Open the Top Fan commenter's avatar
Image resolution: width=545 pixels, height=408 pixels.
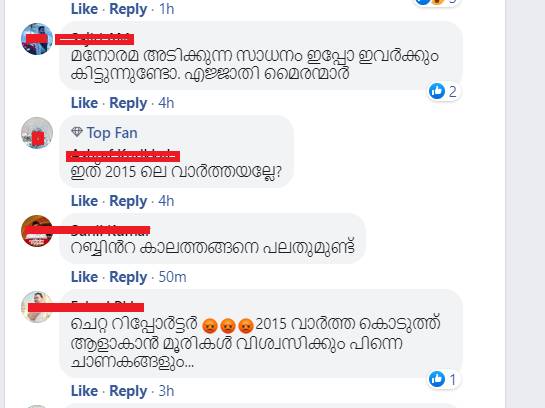point(37,133)
